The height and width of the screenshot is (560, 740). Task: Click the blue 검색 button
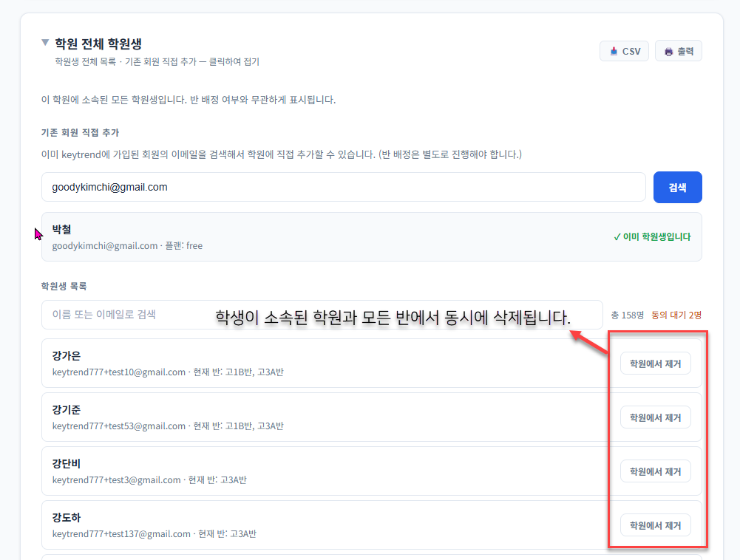coord(677,188)
